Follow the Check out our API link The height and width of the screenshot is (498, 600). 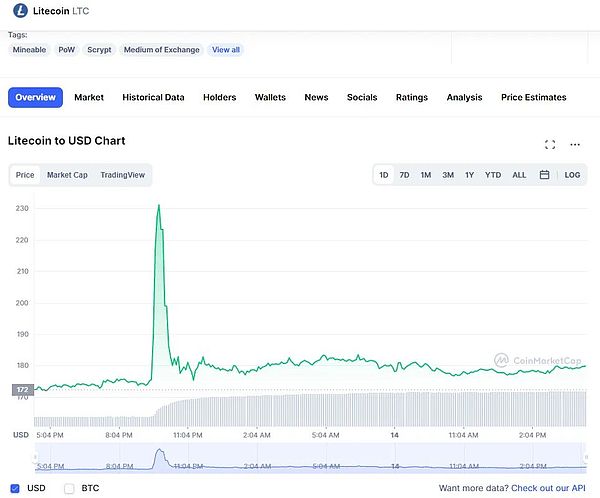point(548,488)
